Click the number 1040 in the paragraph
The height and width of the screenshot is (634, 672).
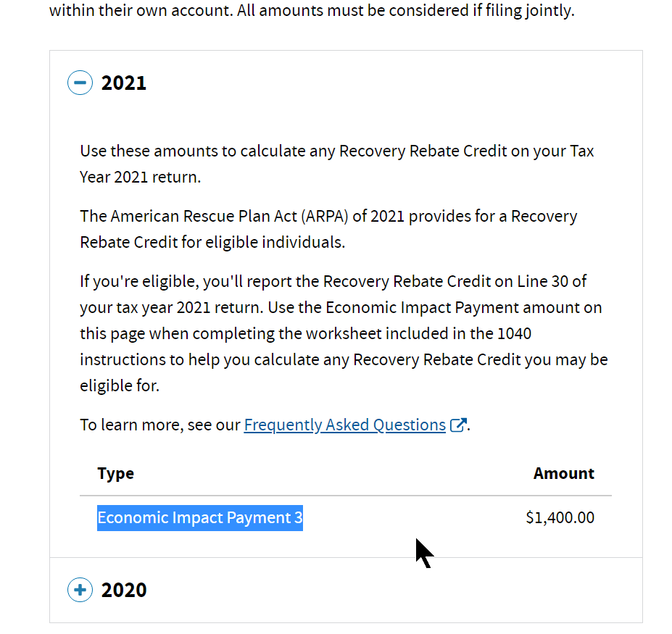click(x=514, y=333)
